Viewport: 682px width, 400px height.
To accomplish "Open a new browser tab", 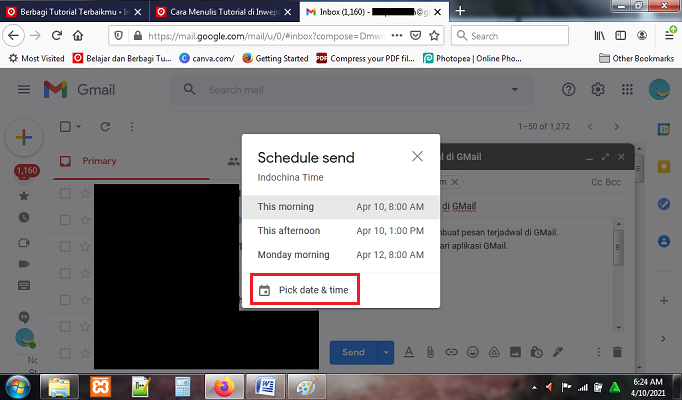I will (460, 11).
